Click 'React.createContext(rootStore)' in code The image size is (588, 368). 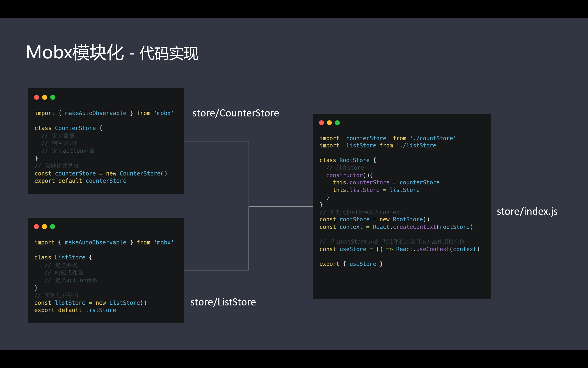(423, 227)
